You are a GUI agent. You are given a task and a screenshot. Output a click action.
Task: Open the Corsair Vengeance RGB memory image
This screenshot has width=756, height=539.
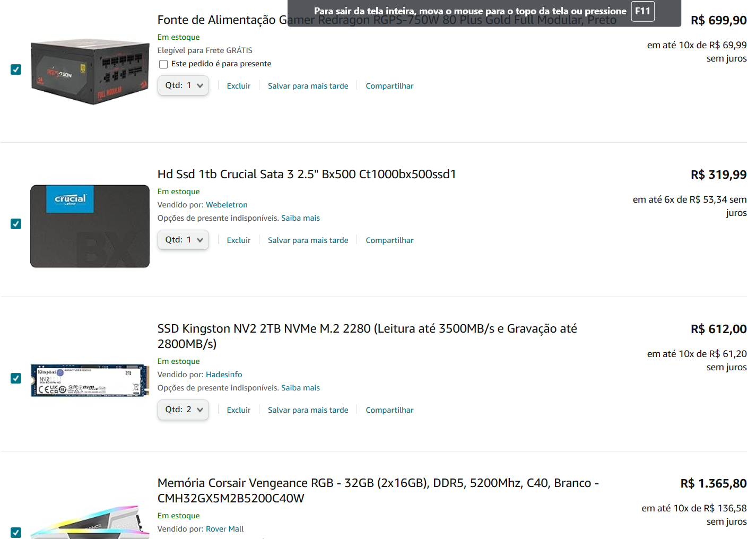click(x=90, y=522)
